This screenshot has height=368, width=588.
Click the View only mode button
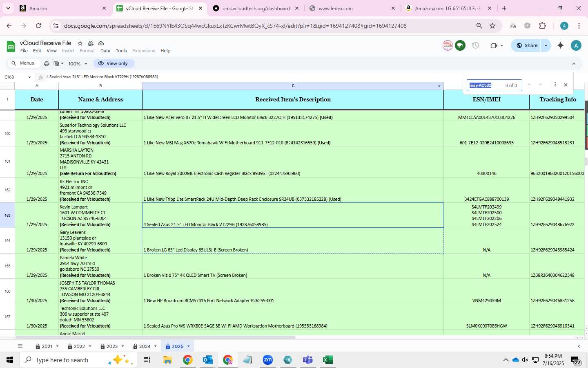(x=114, y=63)
